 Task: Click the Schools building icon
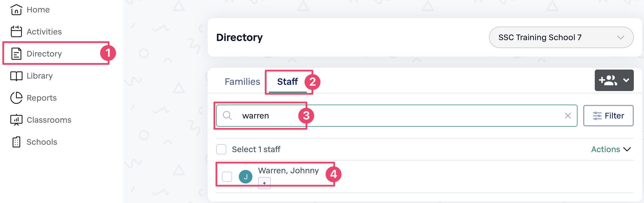tap(16, 142)
